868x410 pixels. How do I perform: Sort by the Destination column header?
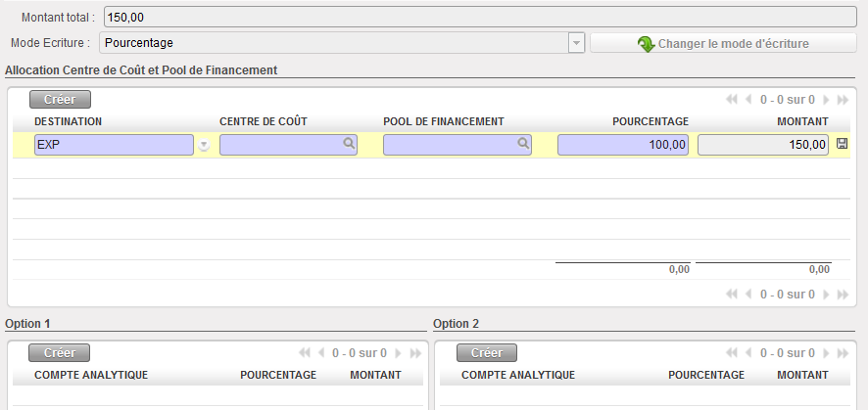tap(69, 121)
